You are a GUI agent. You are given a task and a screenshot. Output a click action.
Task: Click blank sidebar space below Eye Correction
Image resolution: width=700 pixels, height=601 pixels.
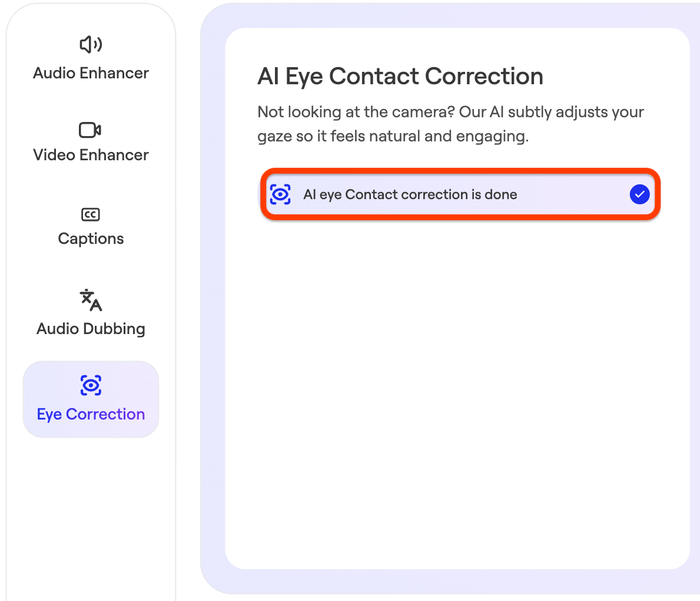point(91,519)
